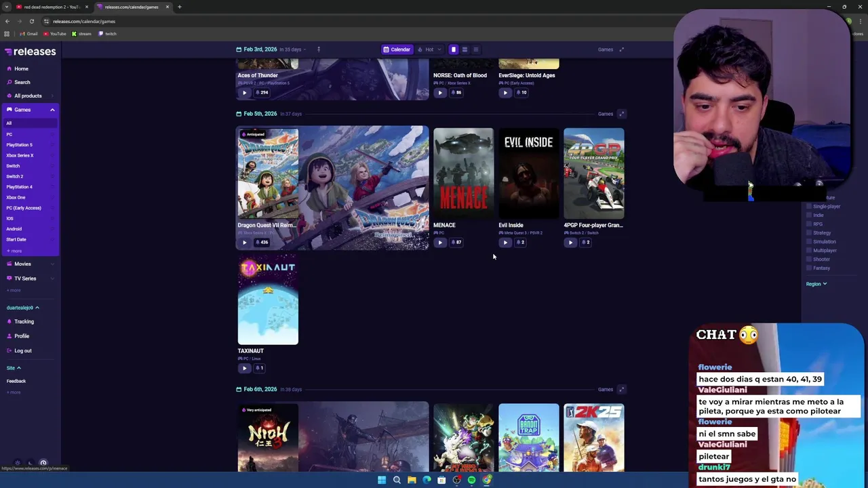Switch to the Red Dead Redemption 2 YouTube tab
This screenshot has height=488, width=868.
pos(52,7)
